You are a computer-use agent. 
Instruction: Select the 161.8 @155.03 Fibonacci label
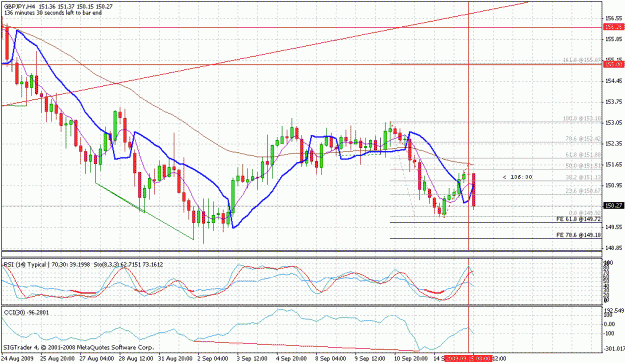tap(582, 60)
